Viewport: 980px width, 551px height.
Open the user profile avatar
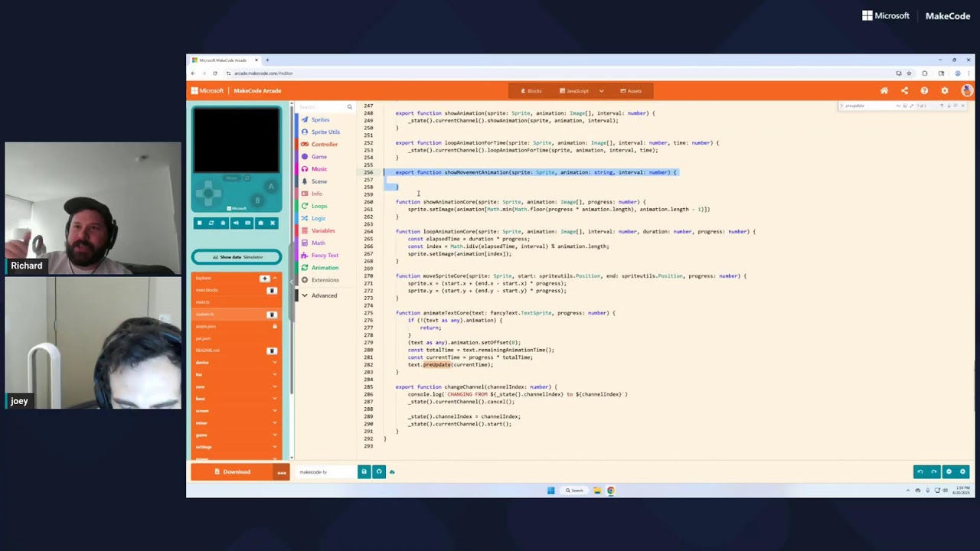pyautogui.click(x=966, y=90)
